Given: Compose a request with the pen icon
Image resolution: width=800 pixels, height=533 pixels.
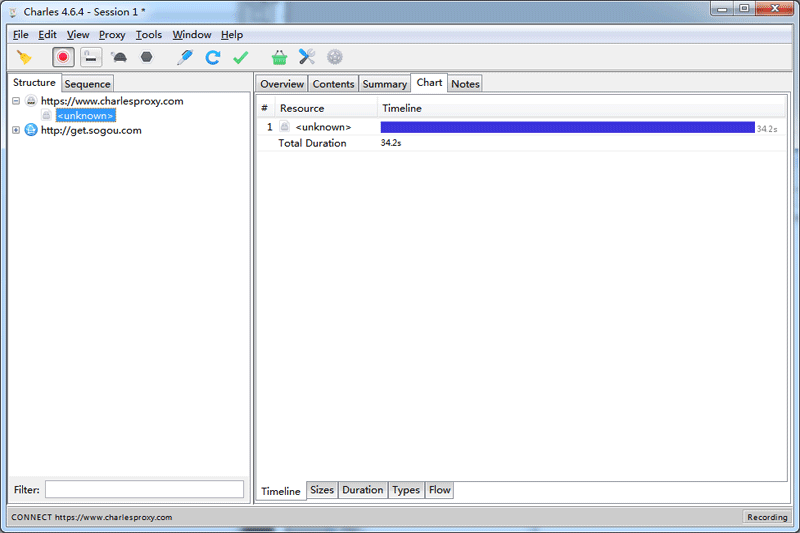Looking at the screenshot, I should pos(185,57).
